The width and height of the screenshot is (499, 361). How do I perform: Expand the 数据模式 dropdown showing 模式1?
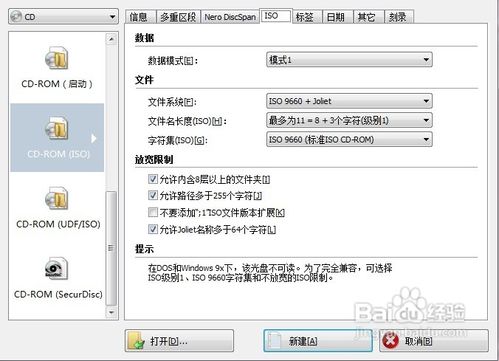(x=349, y=60)
